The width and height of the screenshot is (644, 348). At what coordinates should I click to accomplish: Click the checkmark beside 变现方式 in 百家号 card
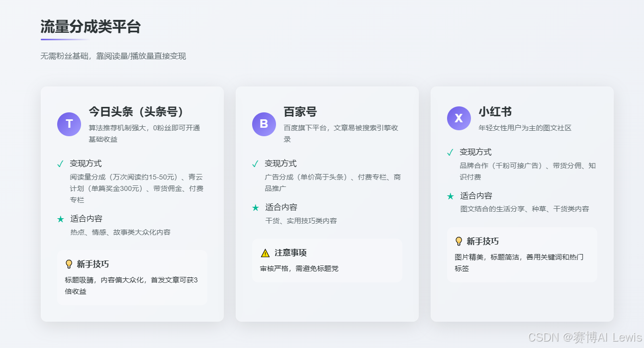256,164
